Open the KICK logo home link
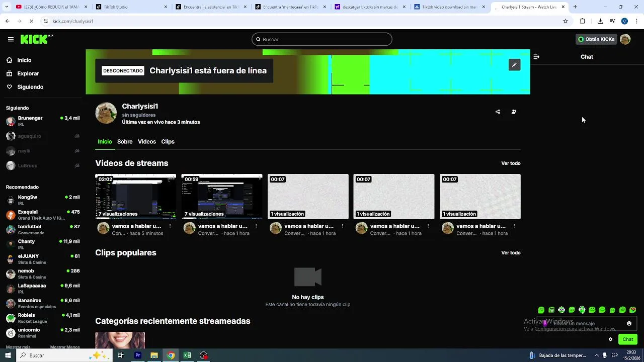Image resolution: width=644 pixels, height=362 pixels. coord(37,39)
